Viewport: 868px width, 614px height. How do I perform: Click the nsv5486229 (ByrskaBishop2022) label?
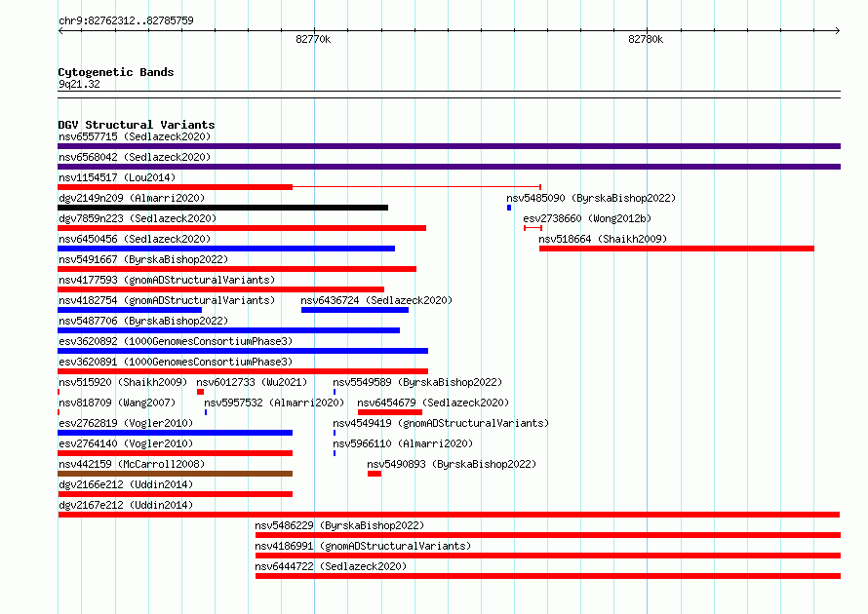click(x=339, y=525)
